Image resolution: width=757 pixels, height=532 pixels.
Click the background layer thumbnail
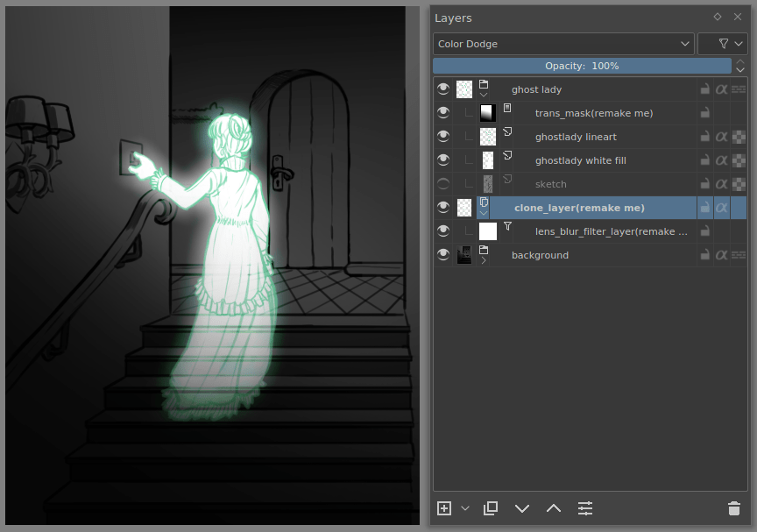pyautogui.click(x=464, y=254)
